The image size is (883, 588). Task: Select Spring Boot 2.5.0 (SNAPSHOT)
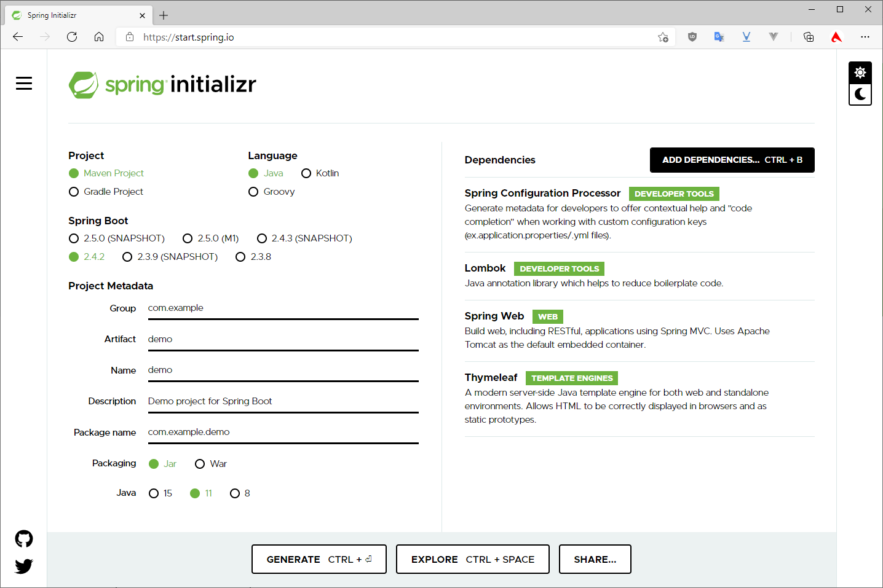tap(117, 238)
